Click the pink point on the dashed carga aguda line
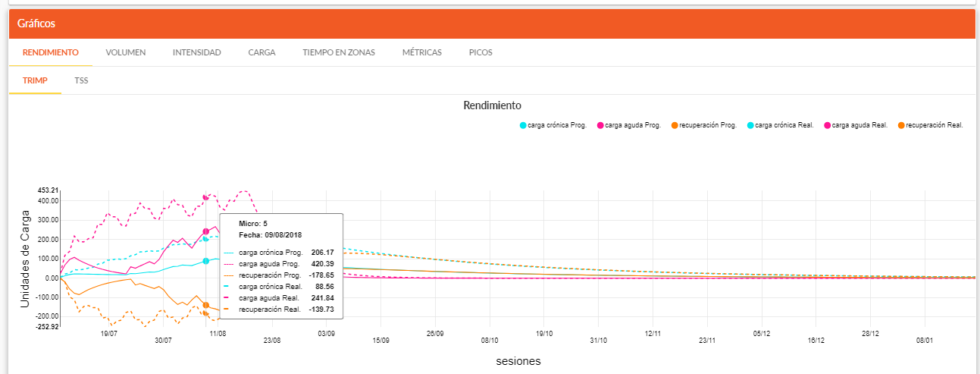The image size is (980, 374). [x=205, y=197]
